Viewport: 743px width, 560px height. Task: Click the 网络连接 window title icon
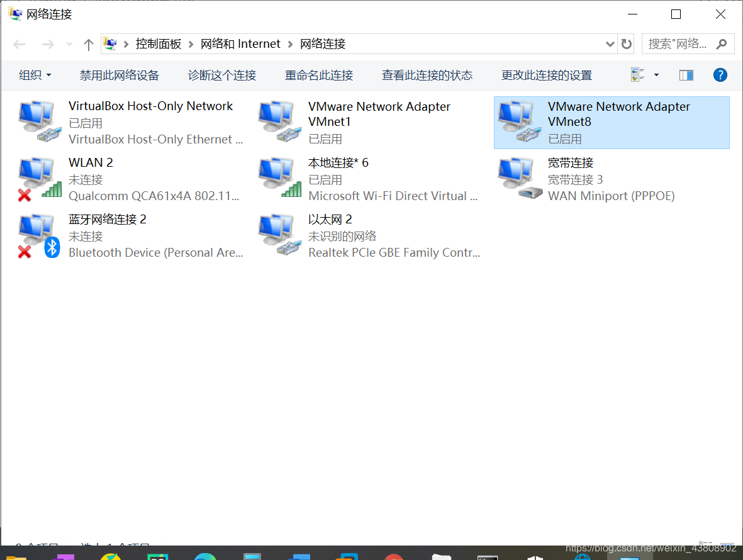click(x=14, y=14)
